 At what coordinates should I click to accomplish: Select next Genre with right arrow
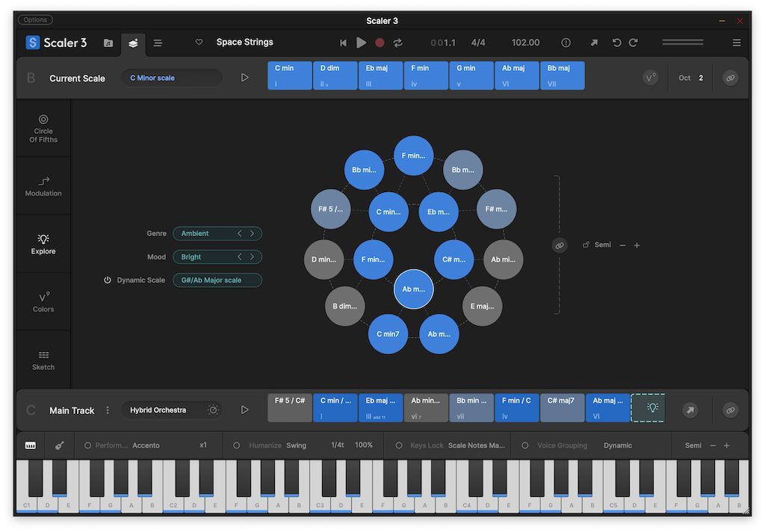point(253,233)
